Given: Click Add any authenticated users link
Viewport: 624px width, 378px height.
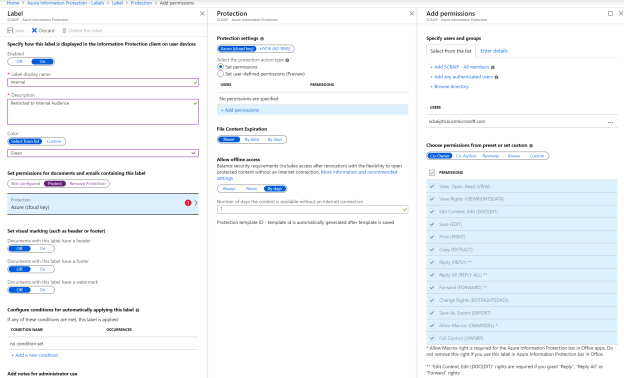Looking at the screenshot, I should [462, 77].
